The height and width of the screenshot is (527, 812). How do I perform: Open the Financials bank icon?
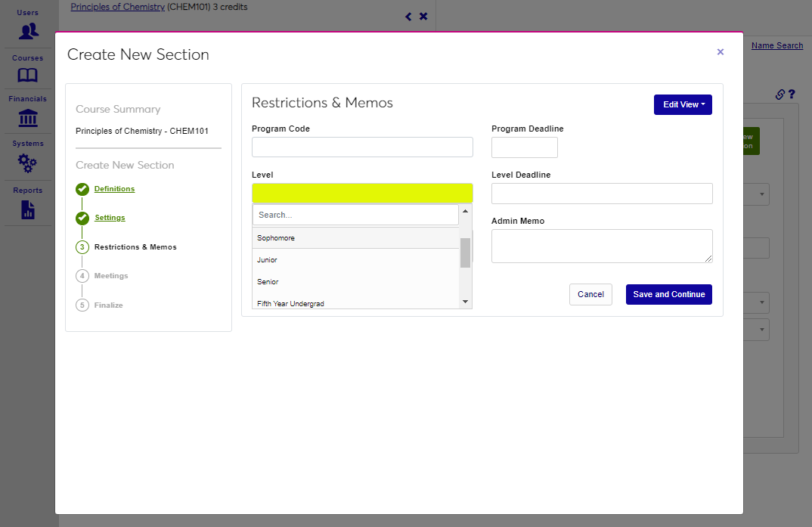pyautogui.click(x=28, y=119)
